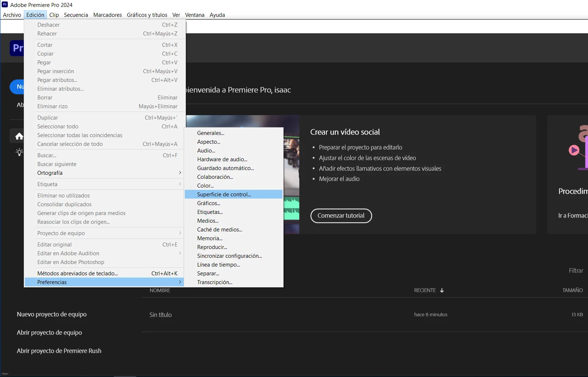588x377 pixels.
Task: Open Aspecto preferences
Action: click(234, 142)
